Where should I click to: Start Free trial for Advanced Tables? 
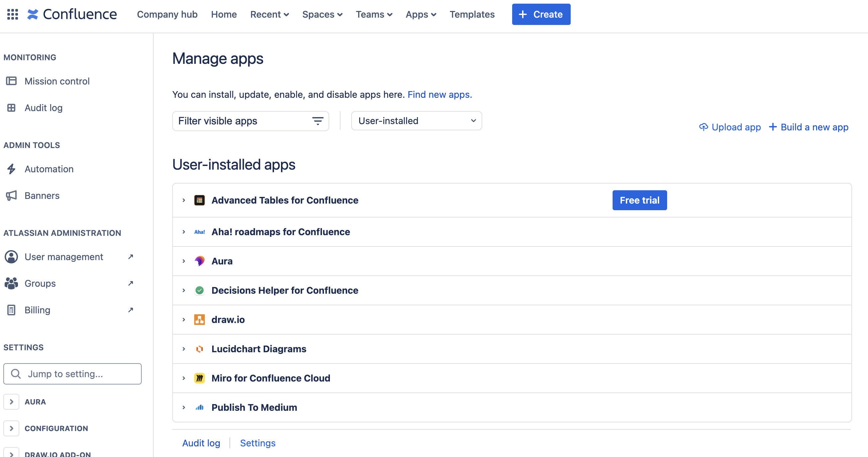pyautogui.click(x=640, y=200)
